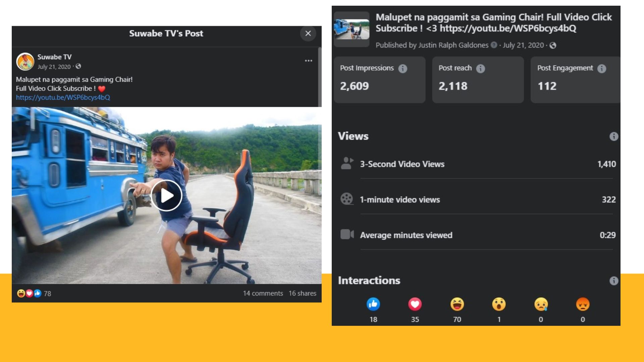644x362 pixels.
Task: Open the 16 shares link
Action: (x=302, y=293)
